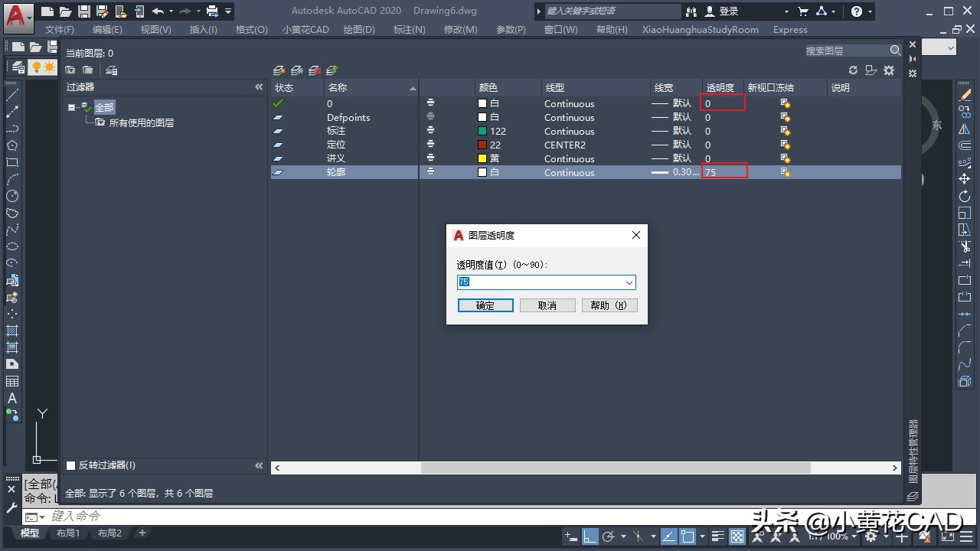Click the Delete Layer icon with red mark
Viewport: 980px width, 551px height.
click(315, 70)
